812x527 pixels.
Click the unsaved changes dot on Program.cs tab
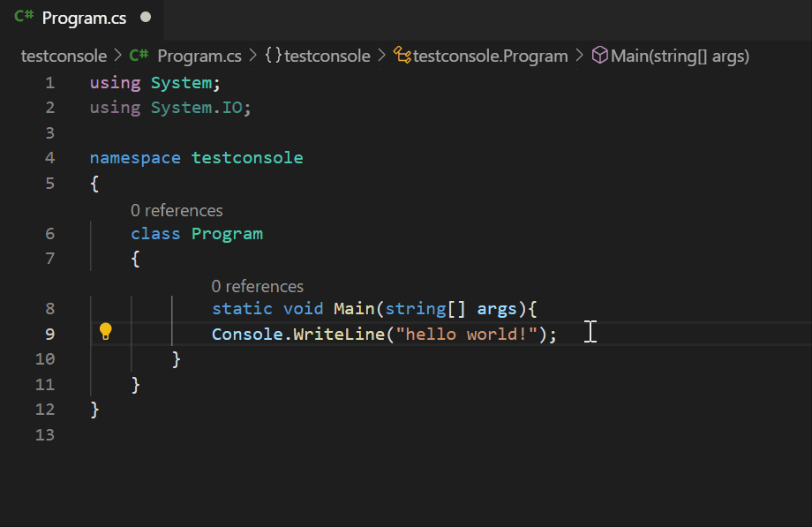coord(145,16)
